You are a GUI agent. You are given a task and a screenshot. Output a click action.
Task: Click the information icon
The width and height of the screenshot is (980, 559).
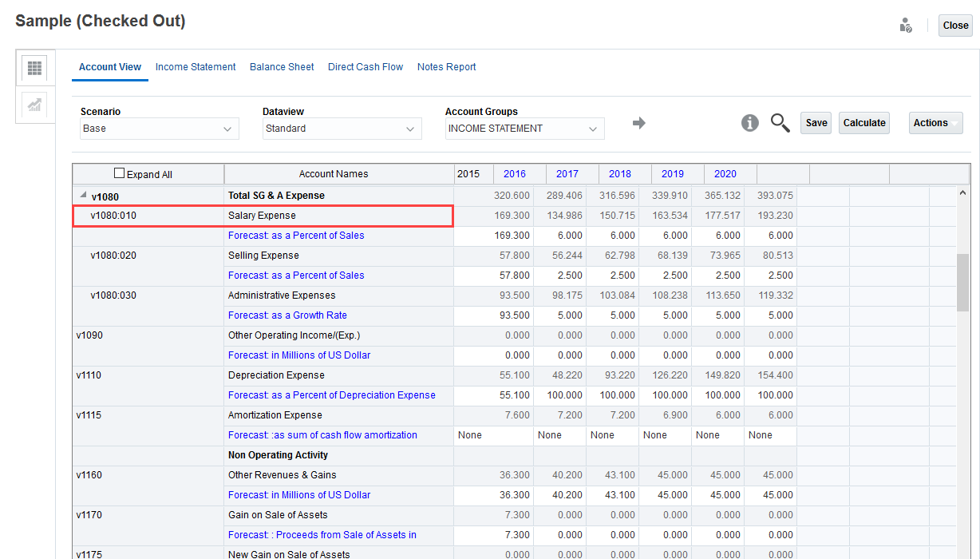pos(749,123)
